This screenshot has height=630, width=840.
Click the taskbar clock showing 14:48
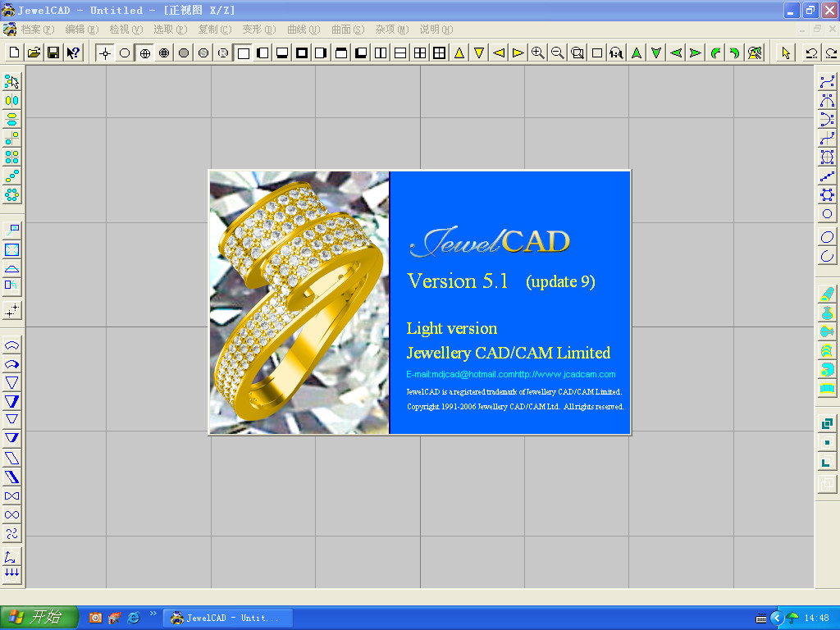(x=816, y=619)
